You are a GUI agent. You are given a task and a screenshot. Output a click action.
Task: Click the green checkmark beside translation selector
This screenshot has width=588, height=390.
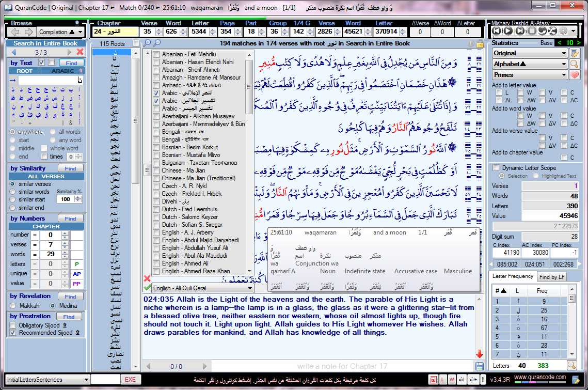[147, 288]
